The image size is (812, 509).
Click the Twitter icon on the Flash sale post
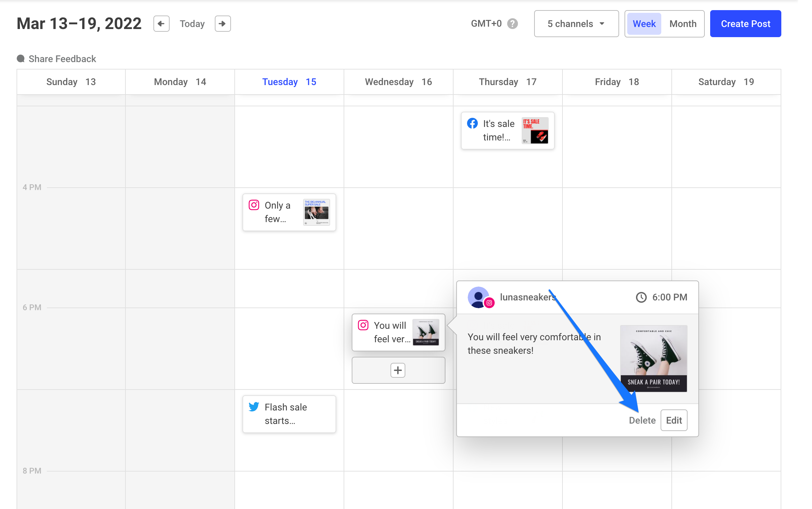254,407
